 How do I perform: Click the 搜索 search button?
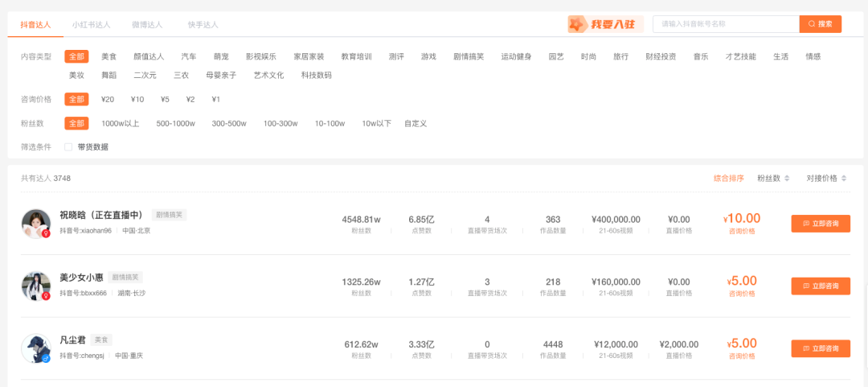[x=821, y=24]
